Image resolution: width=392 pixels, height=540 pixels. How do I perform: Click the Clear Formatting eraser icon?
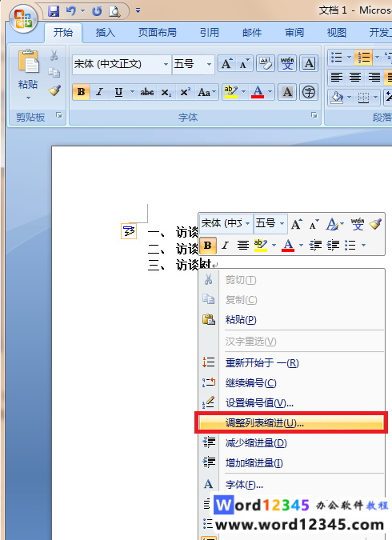[x=266, y=64]
